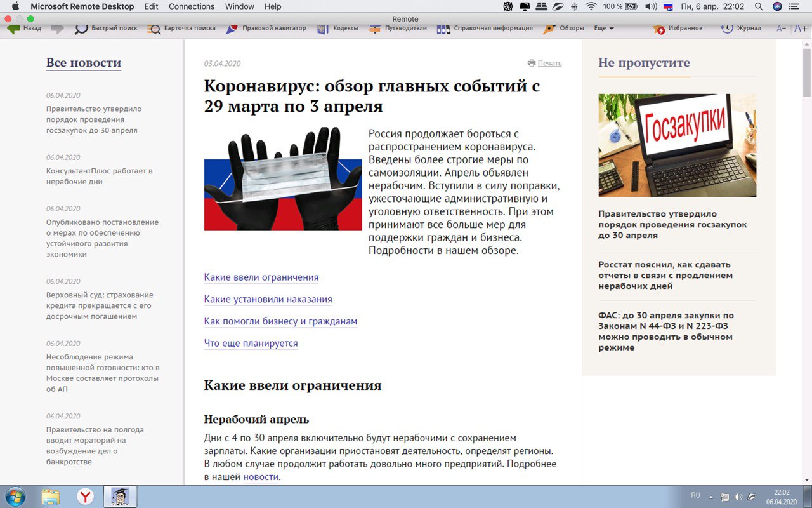The height and width of the screenshot is (508, 812).
Task: Open Путеводители signpost icon
Action: click(x=375, y=29)
